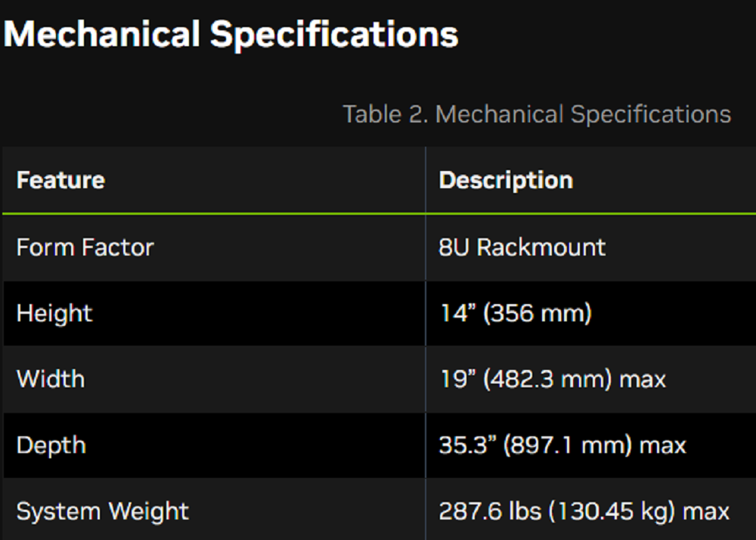Viewport: 756px width, 540px height.
Task: Click the Width value 19" (482.3 mm) max
Action: 553,379
